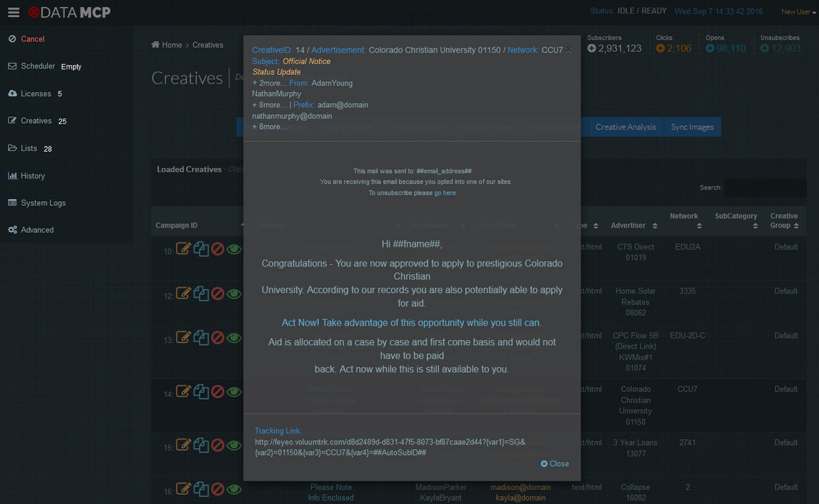The height and width of the screenshot is (504, 819).
Task: Copy creative 15 icon
Action: coord(201,445)
